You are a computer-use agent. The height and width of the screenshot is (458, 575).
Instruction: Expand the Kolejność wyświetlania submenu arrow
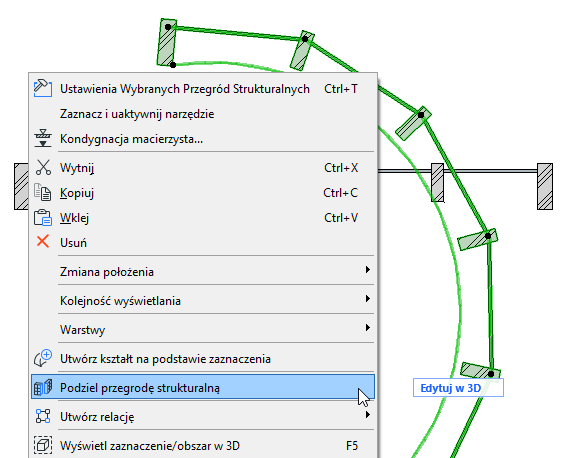[x=367, y=298]
